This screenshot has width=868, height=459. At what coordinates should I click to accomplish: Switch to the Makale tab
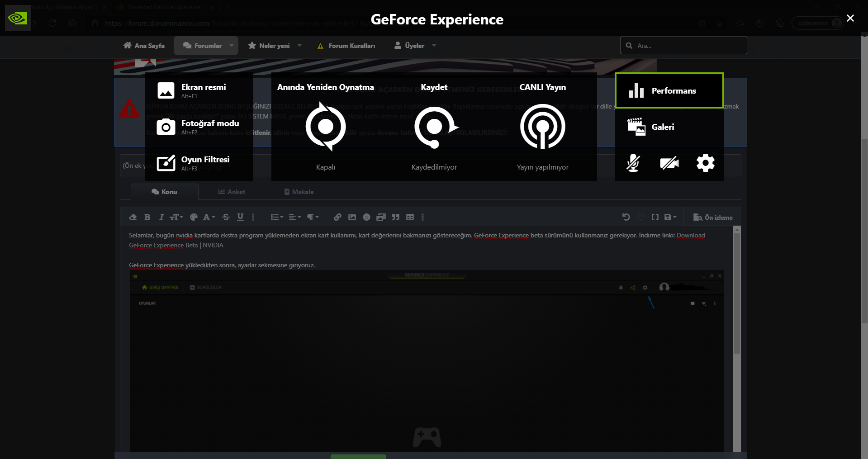299,192
